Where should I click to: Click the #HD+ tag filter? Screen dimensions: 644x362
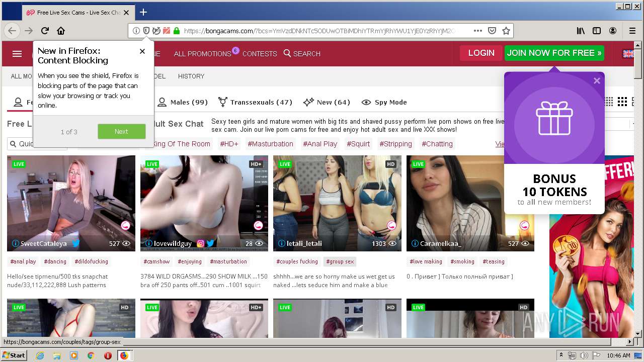pyautogui.click(x=229, y=144)
